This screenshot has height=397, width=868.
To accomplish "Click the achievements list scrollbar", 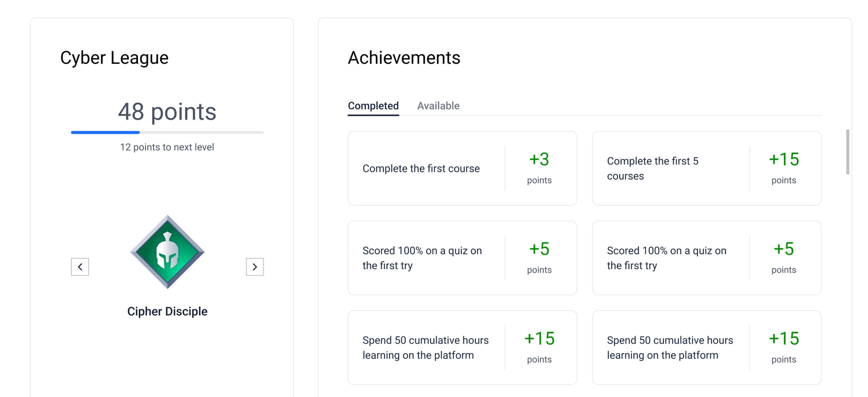I will (x=847, y=152).
